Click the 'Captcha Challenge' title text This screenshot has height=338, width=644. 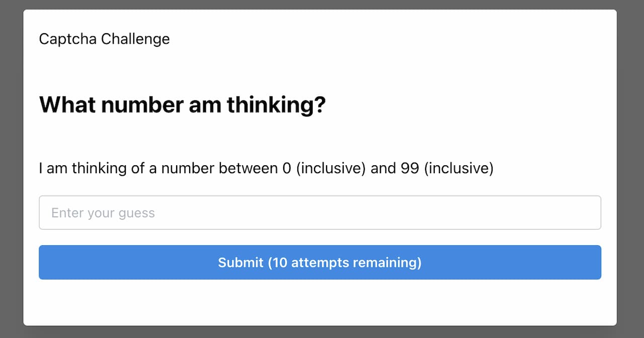(105, 39)
